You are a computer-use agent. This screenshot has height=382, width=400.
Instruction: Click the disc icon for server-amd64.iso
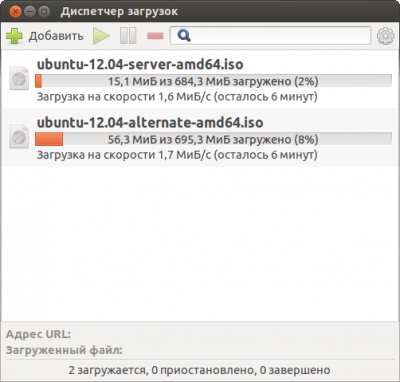pos(19,78)
